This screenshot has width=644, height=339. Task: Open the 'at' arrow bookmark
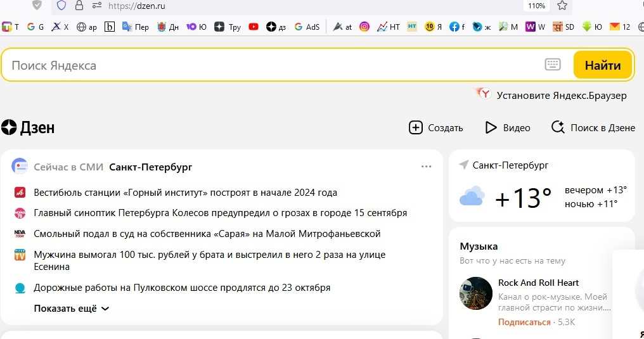point(342,27)
